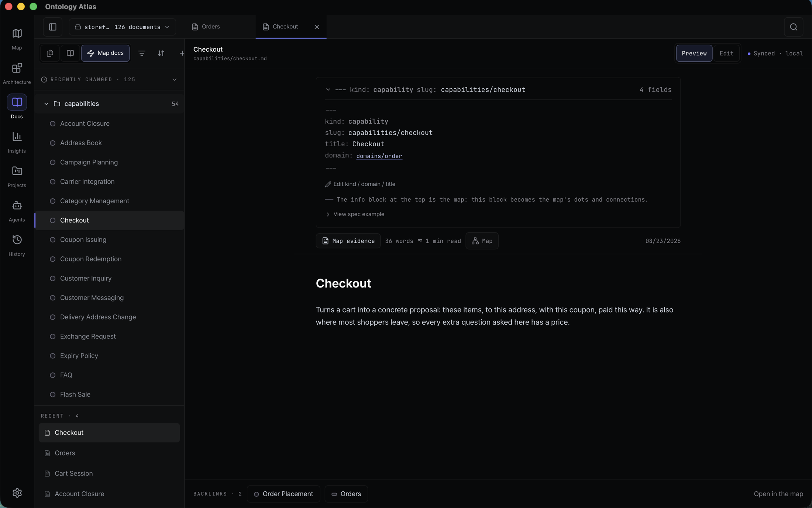812x508 pixels.
Task: Open Expiry Policy document
Action: [110, 356]
